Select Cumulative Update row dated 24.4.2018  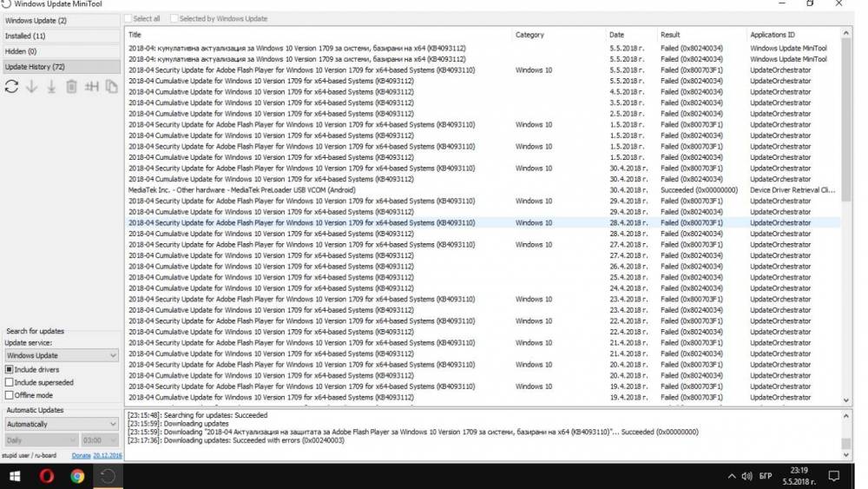pos(483,288)
